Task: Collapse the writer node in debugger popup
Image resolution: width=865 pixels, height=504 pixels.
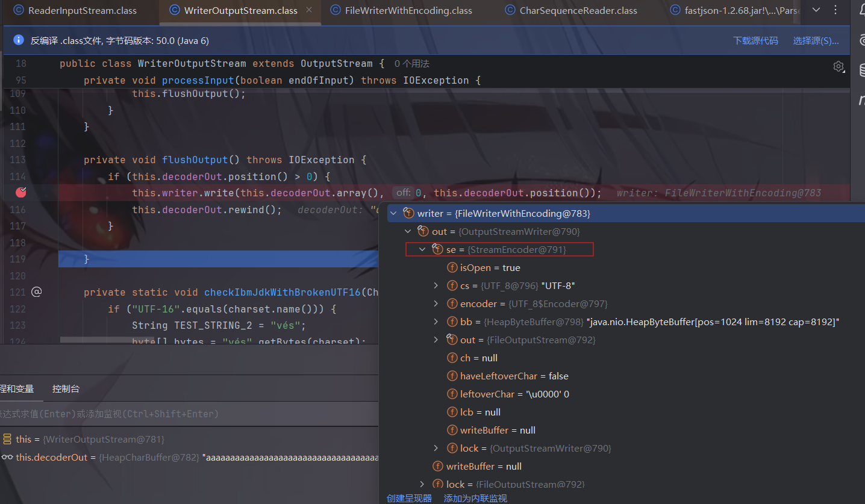Action: click(393, 213)
